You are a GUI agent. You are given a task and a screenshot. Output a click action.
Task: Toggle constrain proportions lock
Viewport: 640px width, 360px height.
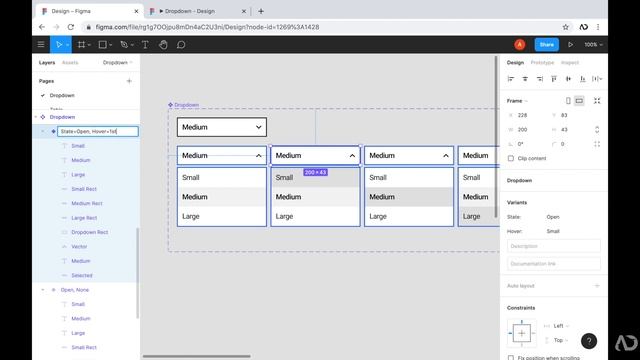point(597,130)
